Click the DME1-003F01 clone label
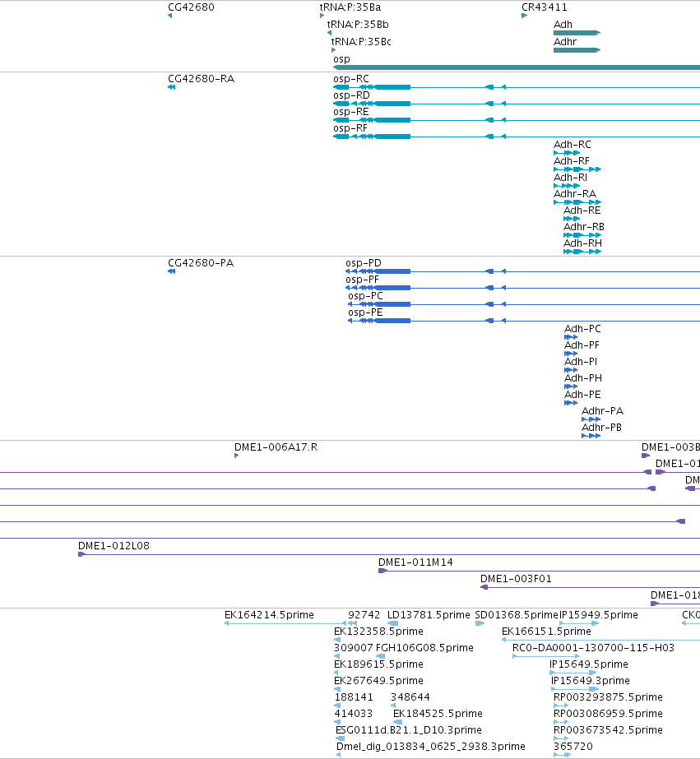The image size is (700, 759). click(x=516, y=579)
